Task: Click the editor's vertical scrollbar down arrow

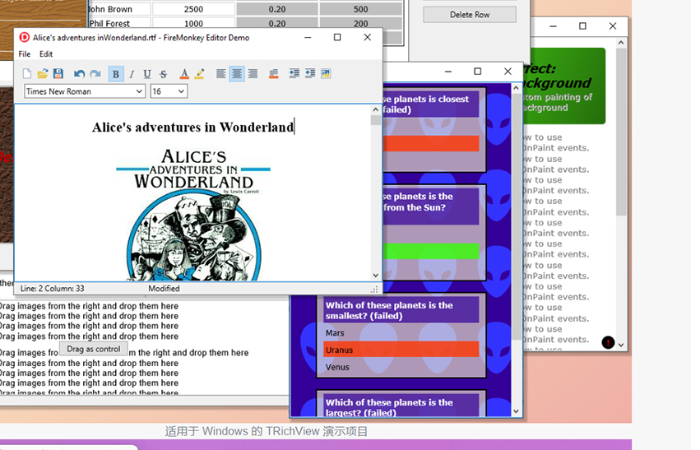Action: click(x=376, y=275)
